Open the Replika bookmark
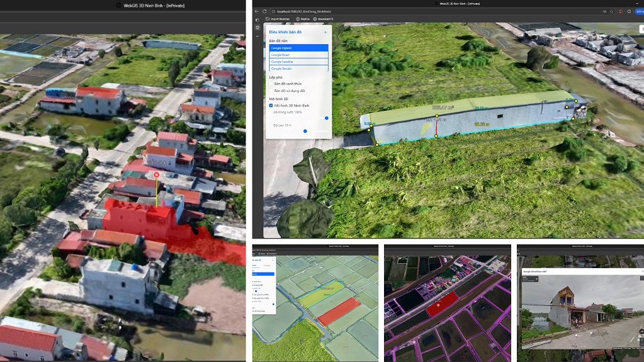Image resolution: width=644 pixels, height=362 pixels. click(303, 19)
